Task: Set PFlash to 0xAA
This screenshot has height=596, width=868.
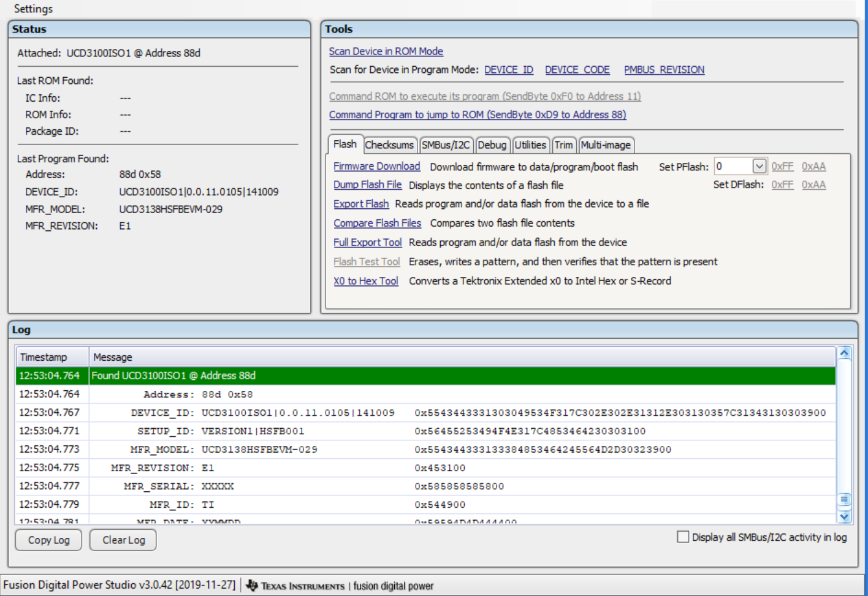Action: coord(813,167)
